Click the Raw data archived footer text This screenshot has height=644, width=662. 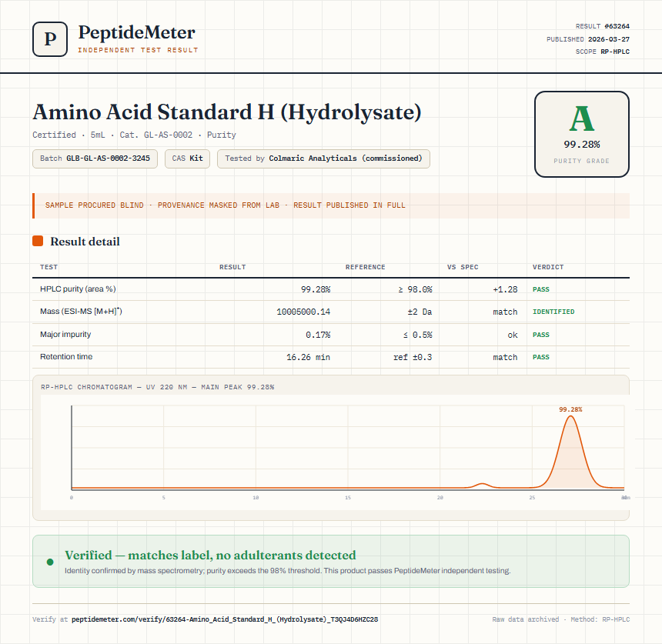click(x=525, y=619)
